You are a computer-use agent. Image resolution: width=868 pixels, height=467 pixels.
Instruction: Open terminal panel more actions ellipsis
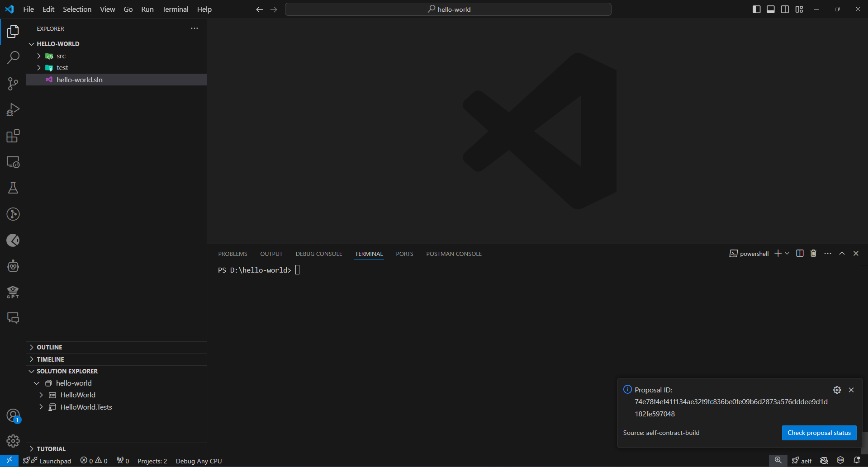tap(828, 254)
